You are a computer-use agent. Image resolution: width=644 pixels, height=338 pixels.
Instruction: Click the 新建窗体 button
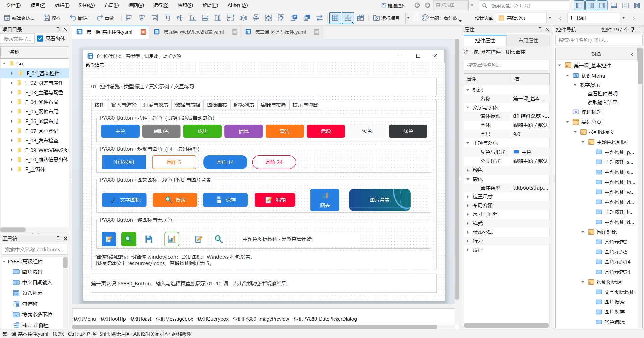click(x=19, y=18)
